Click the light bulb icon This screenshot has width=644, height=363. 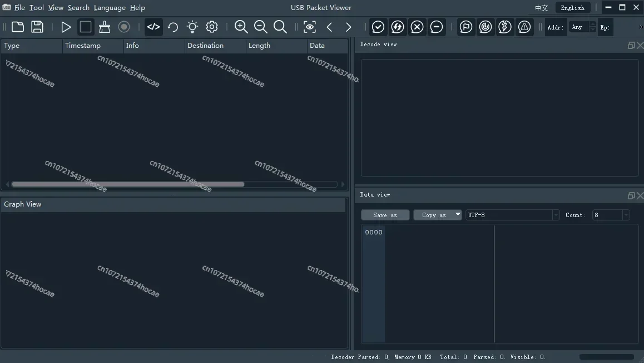[x=192, y=27]
